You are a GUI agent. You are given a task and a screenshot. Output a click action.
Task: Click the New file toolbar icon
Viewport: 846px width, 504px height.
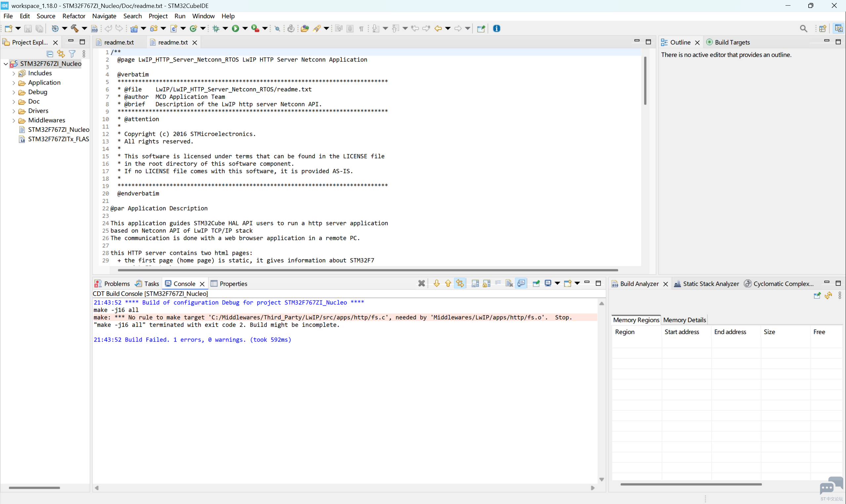[9, 28]
